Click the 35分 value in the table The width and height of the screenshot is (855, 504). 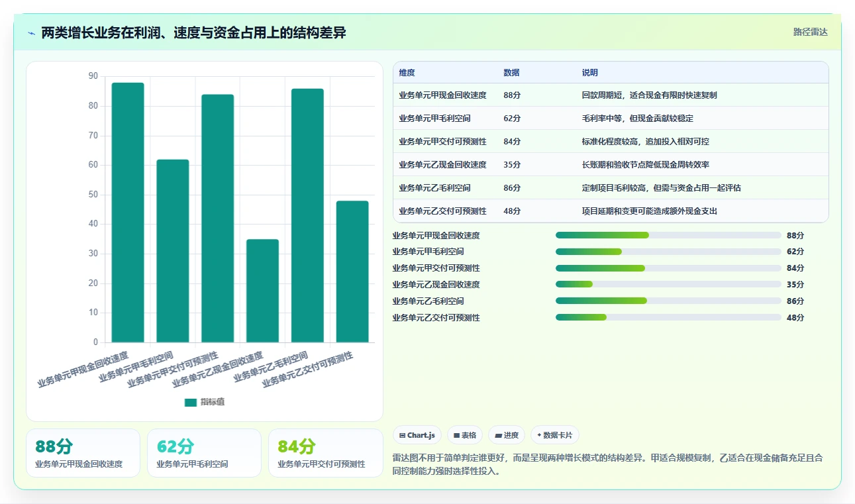pos(512,165)
